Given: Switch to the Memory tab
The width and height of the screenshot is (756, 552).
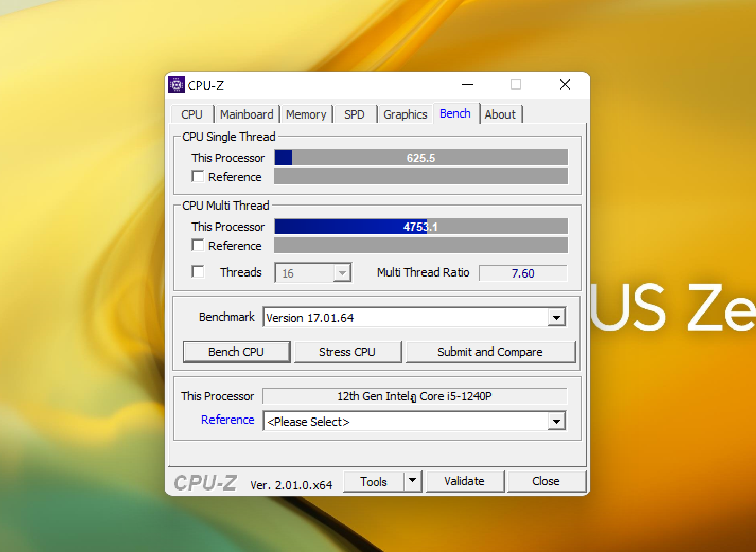Looking at the screenshot, I should pos(306,114).
